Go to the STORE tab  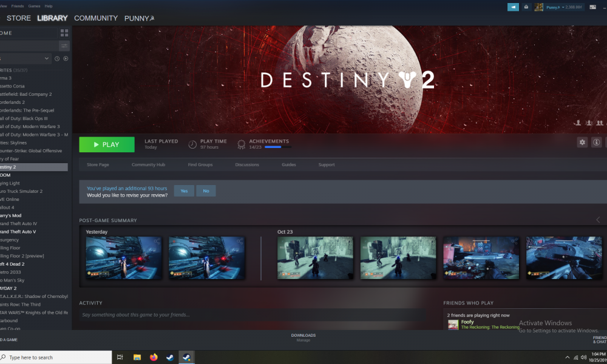[x=19, y=18]
